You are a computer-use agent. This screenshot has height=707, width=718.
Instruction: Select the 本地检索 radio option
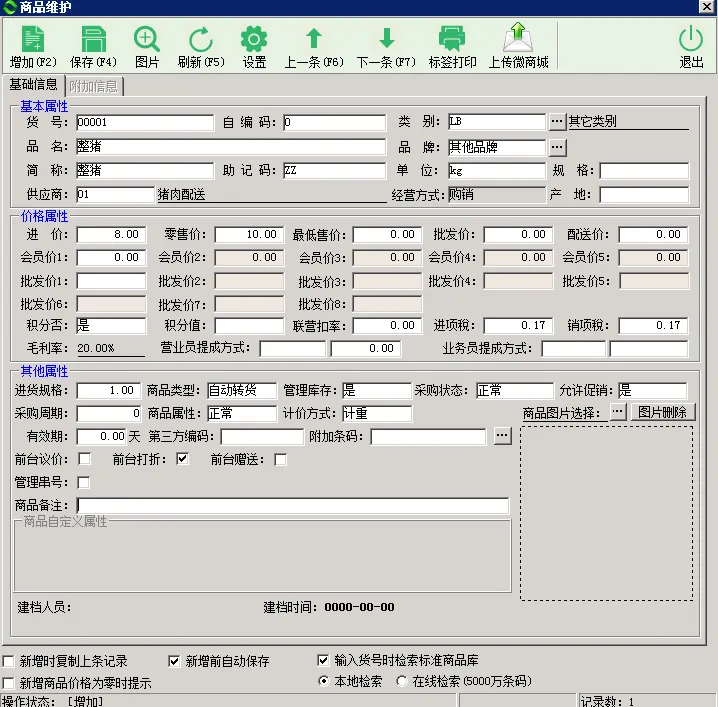pyautogui.click(x=323, y=681)
